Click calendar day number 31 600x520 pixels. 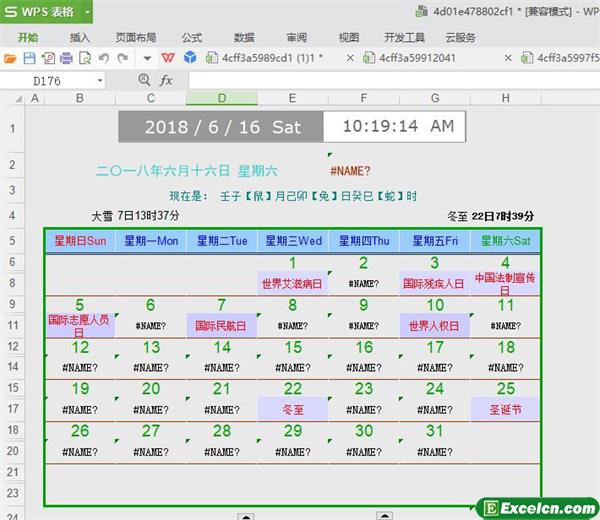point(434,431)
